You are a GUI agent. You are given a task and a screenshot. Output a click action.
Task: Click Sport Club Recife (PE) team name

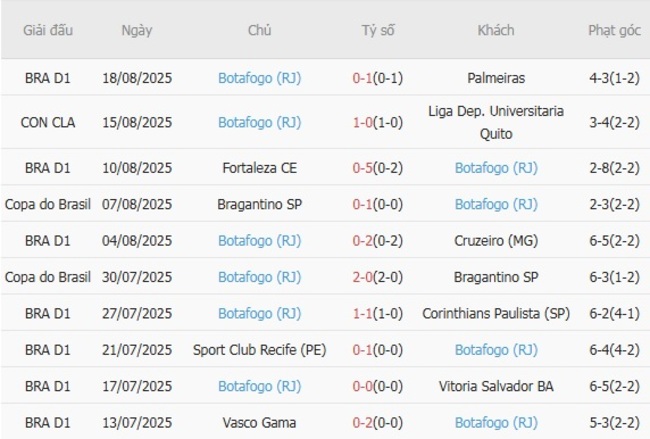(x=259, y=350)
